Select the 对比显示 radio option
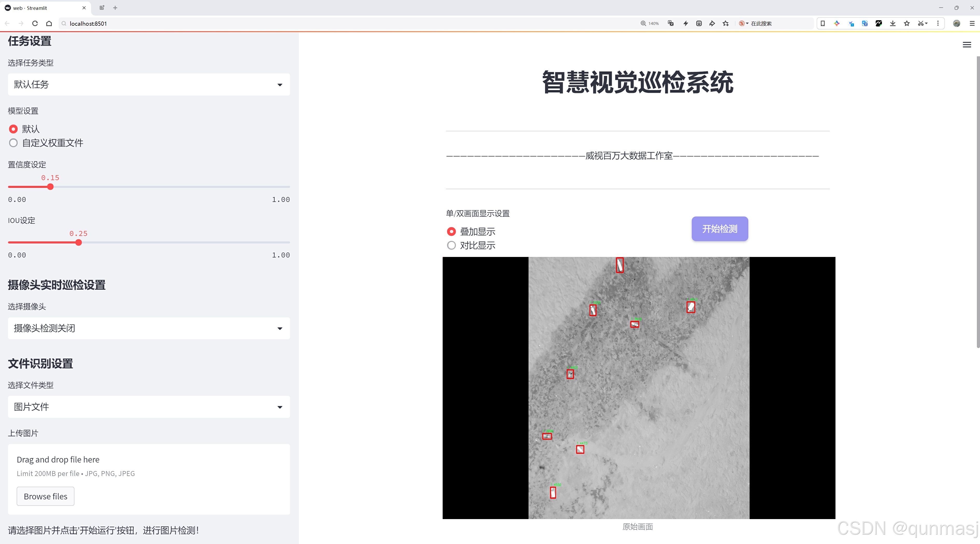Viewport: 980px width, 544px height. click(451, 245)
